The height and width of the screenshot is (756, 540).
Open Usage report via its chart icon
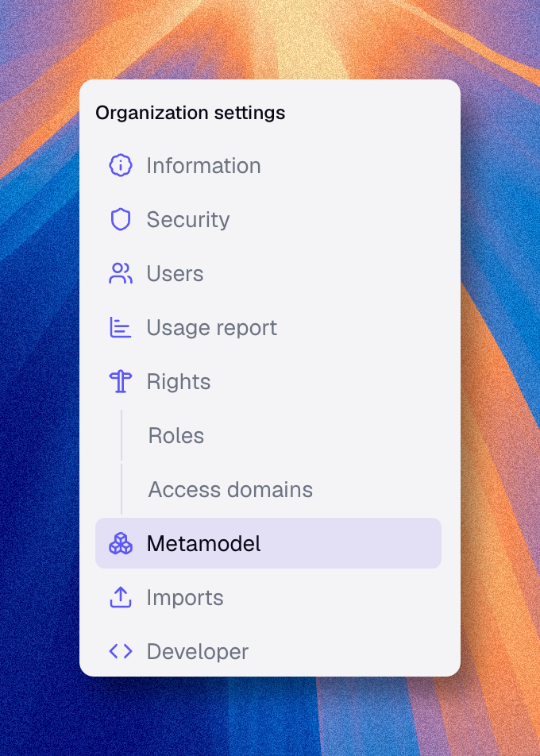point(120,327)
